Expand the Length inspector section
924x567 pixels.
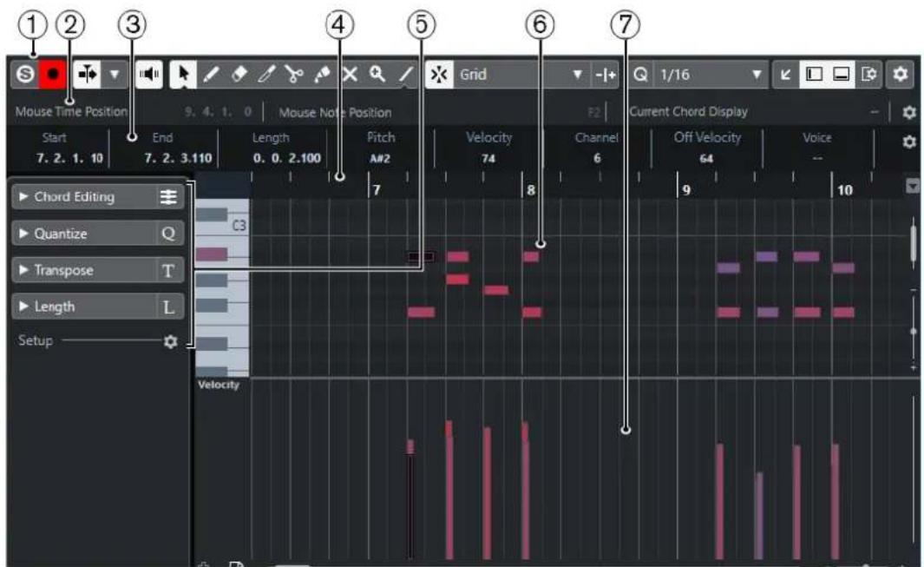click(23, 307)
